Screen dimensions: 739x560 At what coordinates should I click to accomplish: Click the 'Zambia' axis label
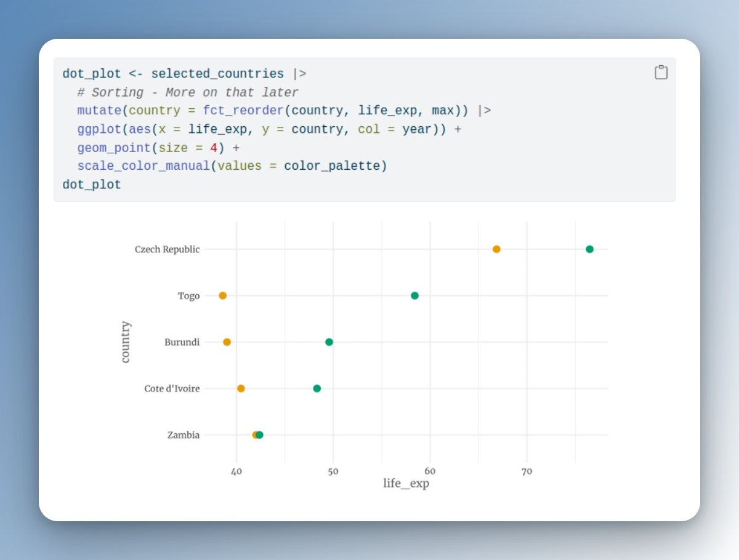pyautogui.click(x=184, y=435)
